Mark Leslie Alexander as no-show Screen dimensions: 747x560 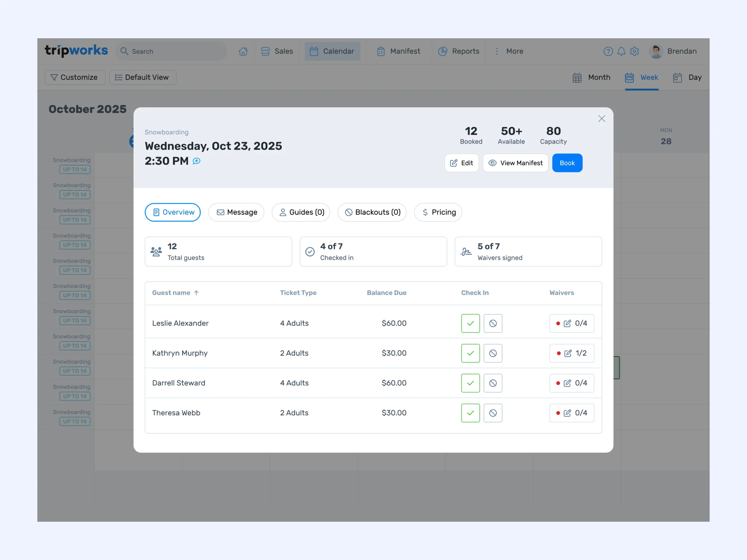tap(493, 323)
